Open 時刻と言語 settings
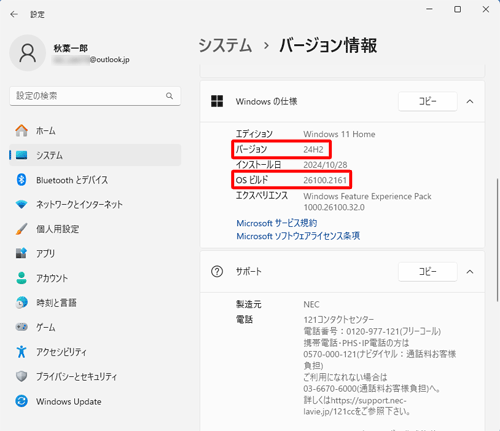The height and width of the screenshot is (431, 500). (95, 303)
